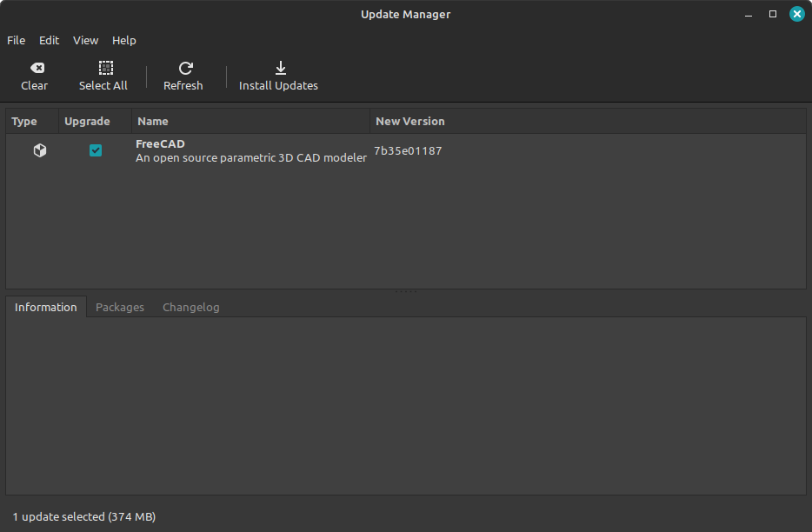
Task: Click the Clear toolbar button
Action: [x=34, y=76]
